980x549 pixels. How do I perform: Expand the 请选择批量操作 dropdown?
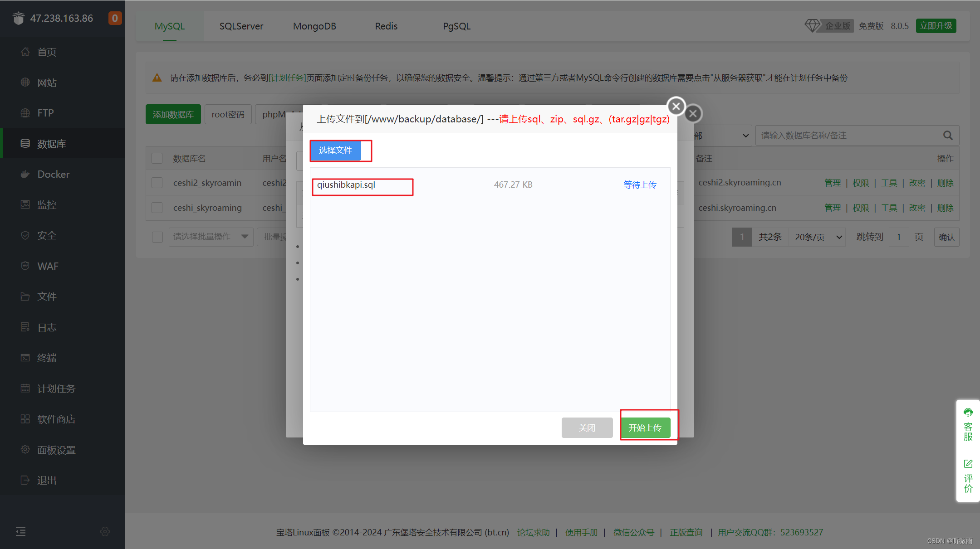click(x=211, y=237)
